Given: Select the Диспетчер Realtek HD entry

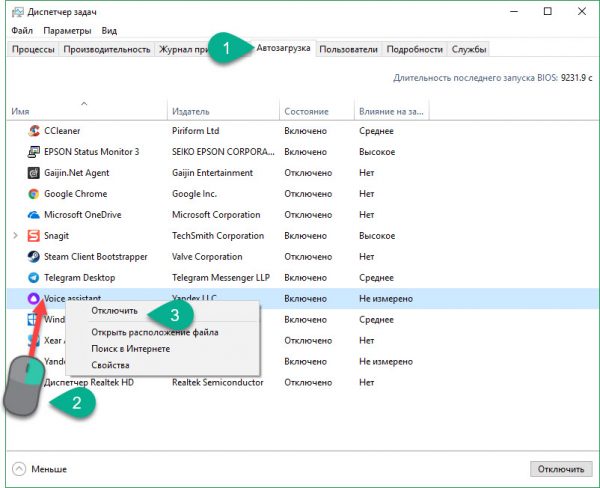Looking at the screenshot, I should point(89,382).
